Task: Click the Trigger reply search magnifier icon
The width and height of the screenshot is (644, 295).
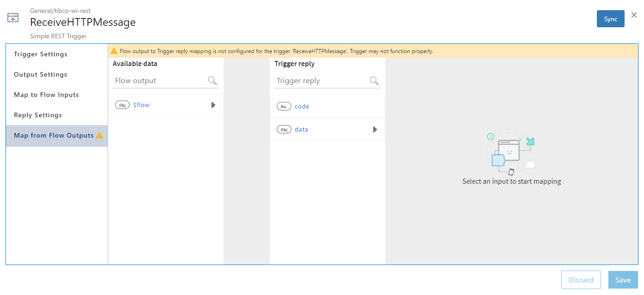Action: 374,81
